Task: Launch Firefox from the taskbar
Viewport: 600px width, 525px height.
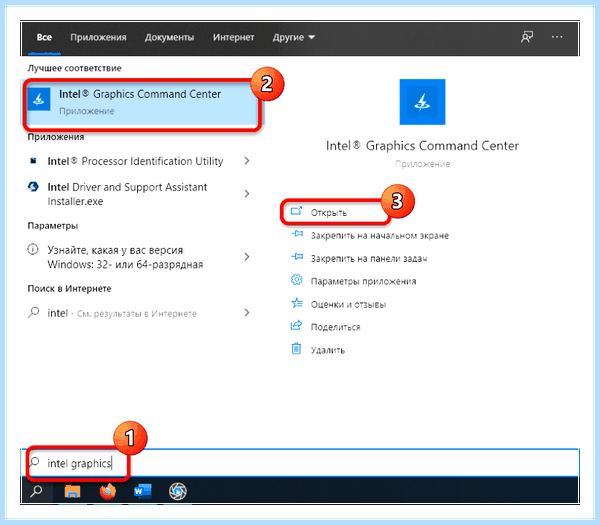Action: pyautogui.click(x=108, y=491)
